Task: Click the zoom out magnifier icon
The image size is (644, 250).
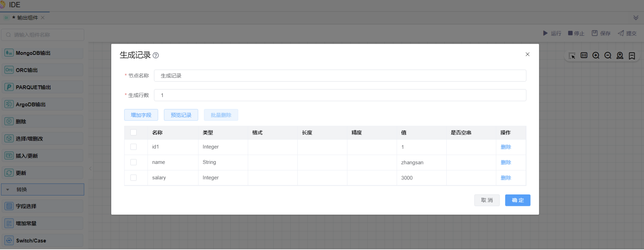Action: (x=608, y=56)
